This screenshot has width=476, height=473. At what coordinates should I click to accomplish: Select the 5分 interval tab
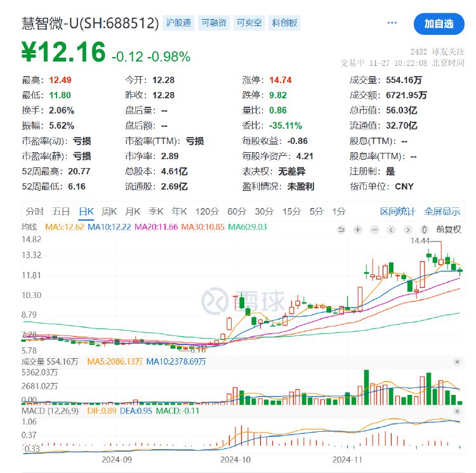316,211
